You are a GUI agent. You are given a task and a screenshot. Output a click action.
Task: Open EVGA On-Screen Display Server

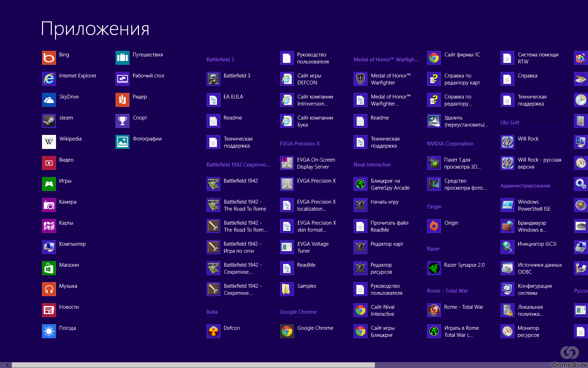pos(308,163)
